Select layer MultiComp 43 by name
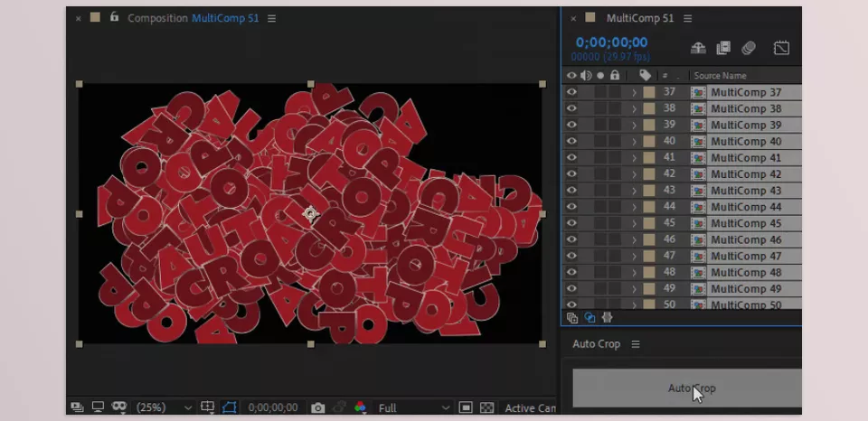 (746, 191)
